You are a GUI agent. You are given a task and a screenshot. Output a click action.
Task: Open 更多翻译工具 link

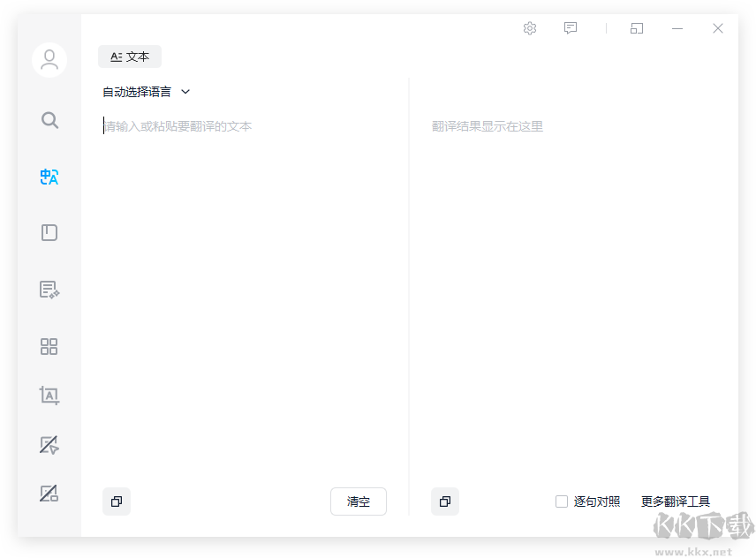click(x=675, y=501)
